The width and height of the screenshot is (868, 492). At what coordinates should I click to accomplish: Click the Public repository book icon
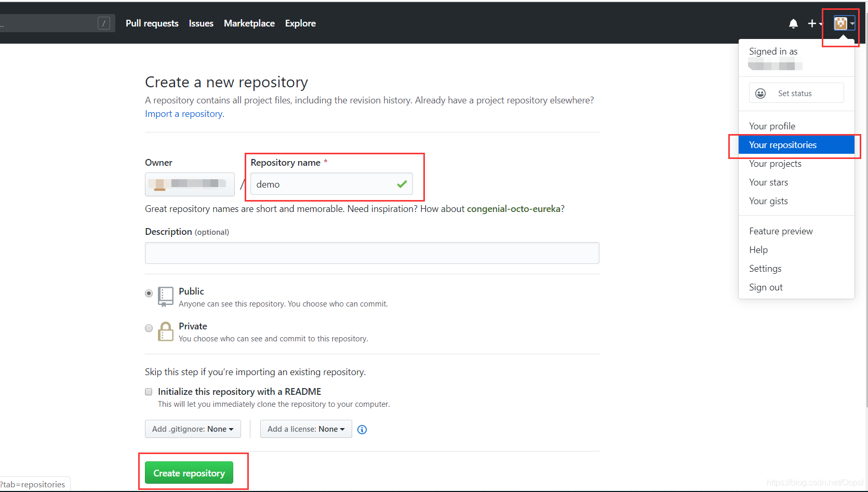[166, 297]
